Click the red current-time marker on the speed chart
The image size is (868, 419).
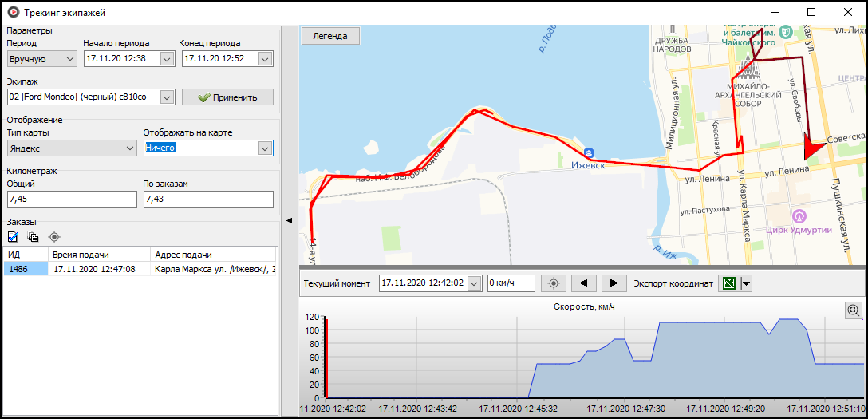(326, 358)
